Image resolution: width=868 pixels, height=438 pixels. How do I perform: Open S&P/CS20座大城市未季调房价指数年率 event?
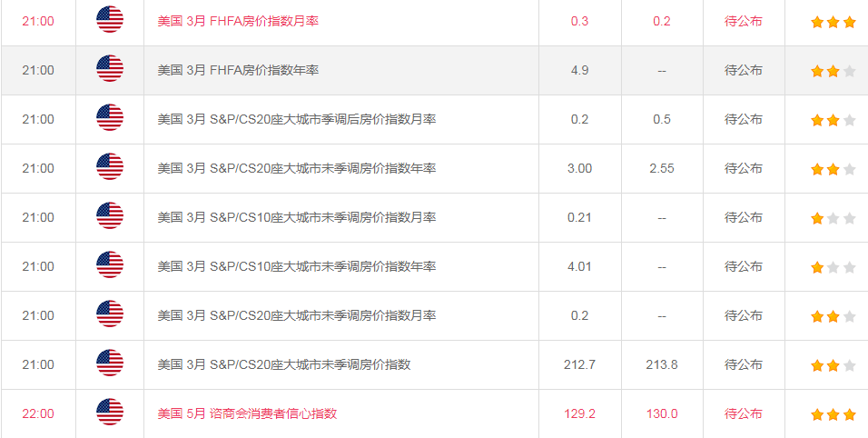(x=297, y=168)
